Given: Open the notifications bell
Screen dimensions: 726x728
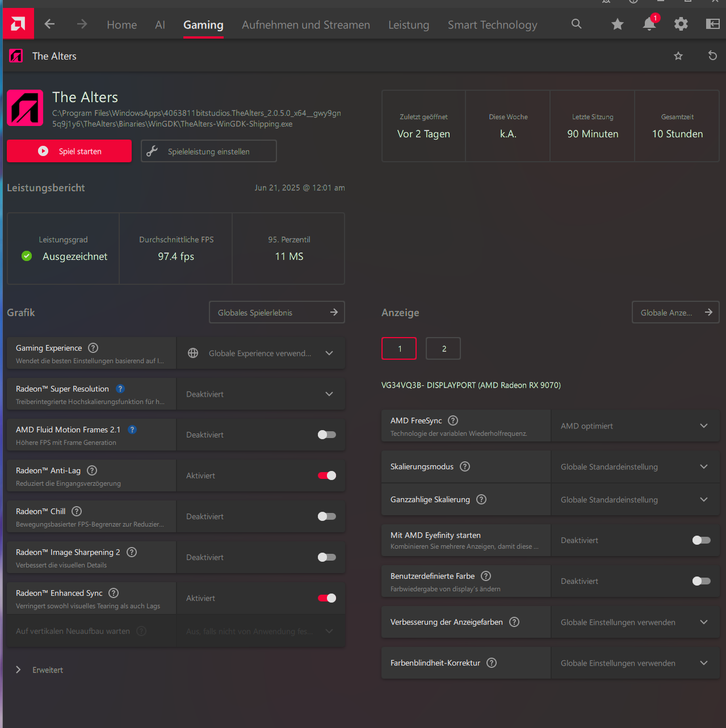Looking at the screenshot, I should [x=649, y=24].
